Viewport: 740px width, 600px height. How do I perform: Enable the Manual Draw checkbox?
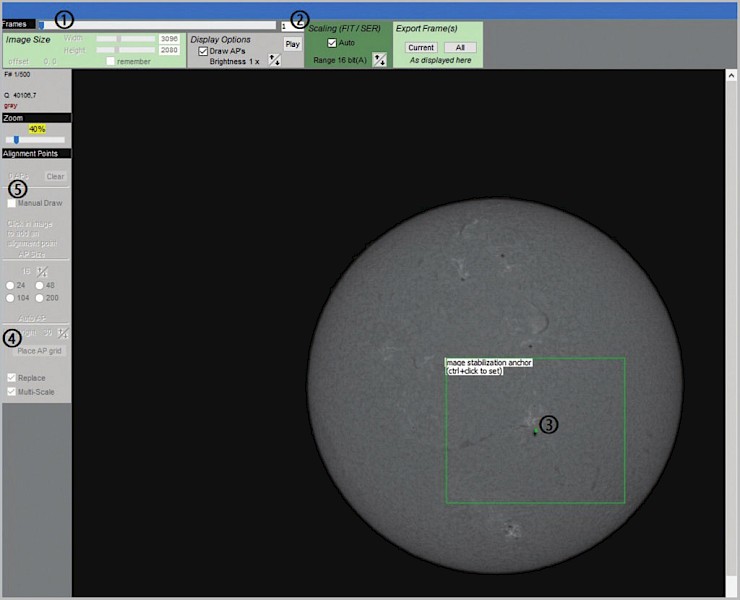click(x=12, y=203)
